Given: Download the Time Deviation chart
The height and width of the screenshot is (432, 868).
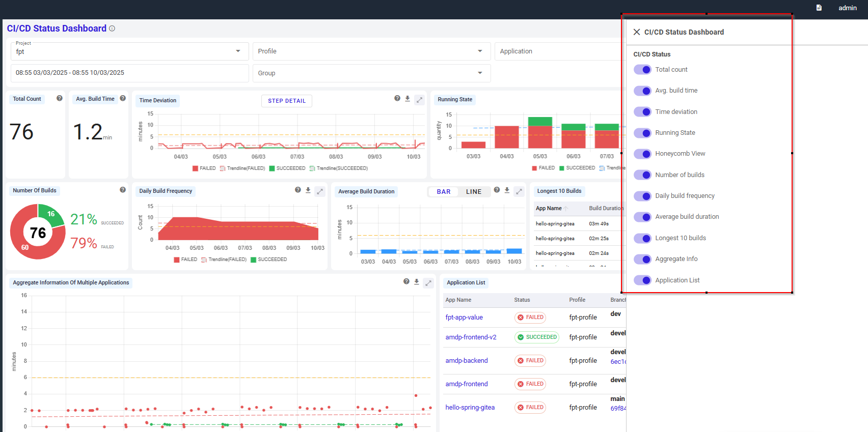Looking at the screenshot, I should coord(408,99).
